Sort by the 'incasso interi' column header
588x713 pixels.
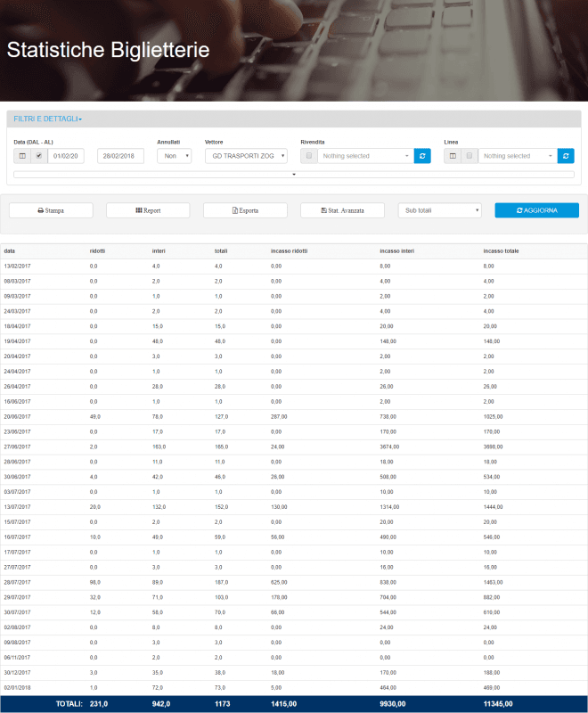point(396,251)
